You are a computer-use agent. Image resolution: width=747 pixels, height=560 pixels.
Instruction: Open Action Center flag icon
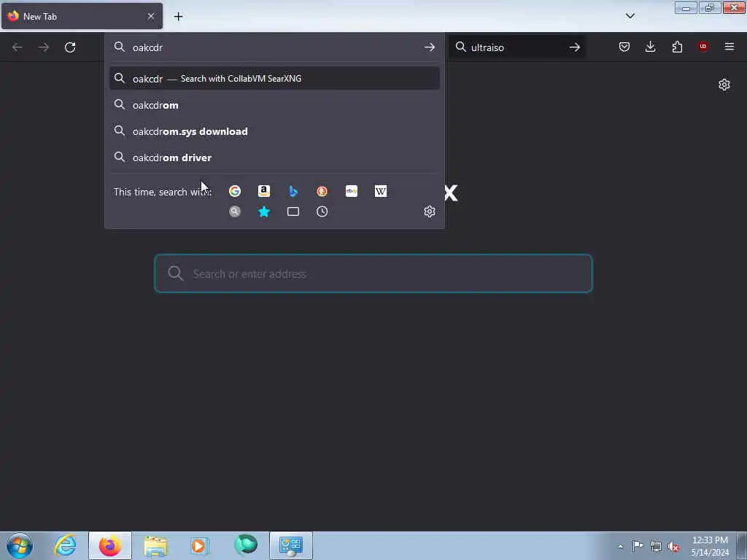[x=638, y=546]
